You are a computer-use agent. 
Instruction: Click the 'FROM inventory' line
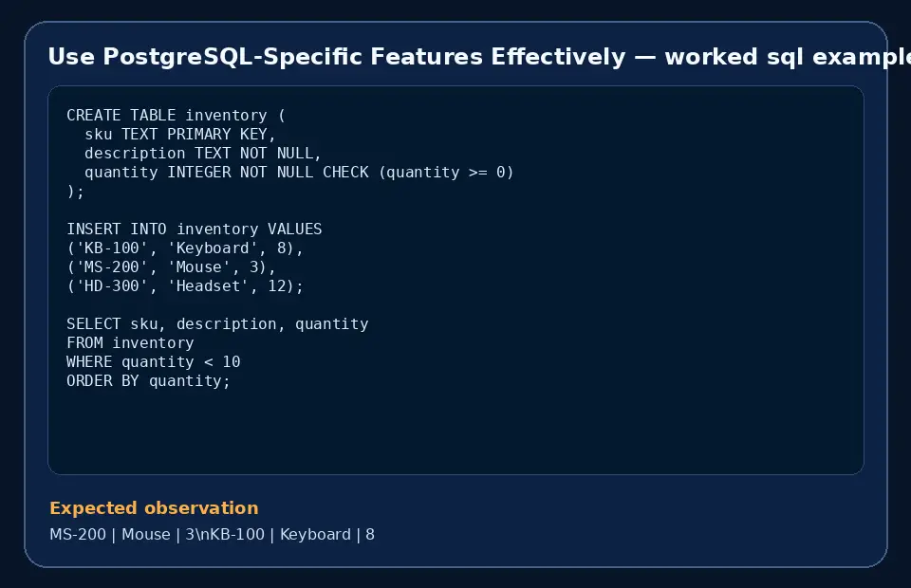(130, 343)
